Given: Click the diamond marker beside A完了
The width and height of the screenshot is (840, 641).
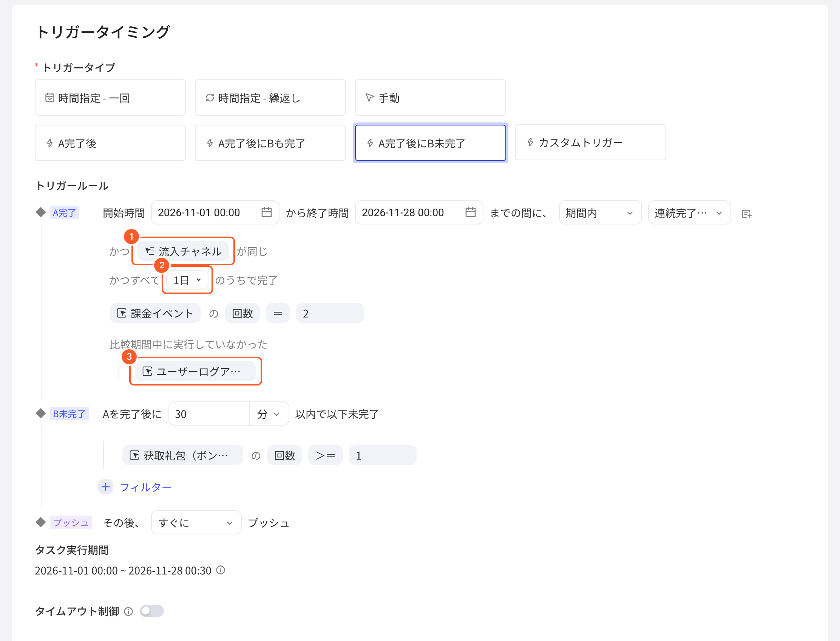Looking at the screenshot, I should pyautogui.click(x=41, y=212).
